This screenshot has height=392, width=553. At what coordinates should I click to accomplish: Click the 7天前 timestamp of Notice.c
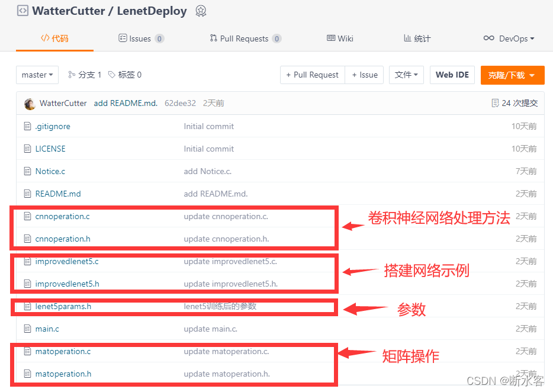(x=526, y=172)
